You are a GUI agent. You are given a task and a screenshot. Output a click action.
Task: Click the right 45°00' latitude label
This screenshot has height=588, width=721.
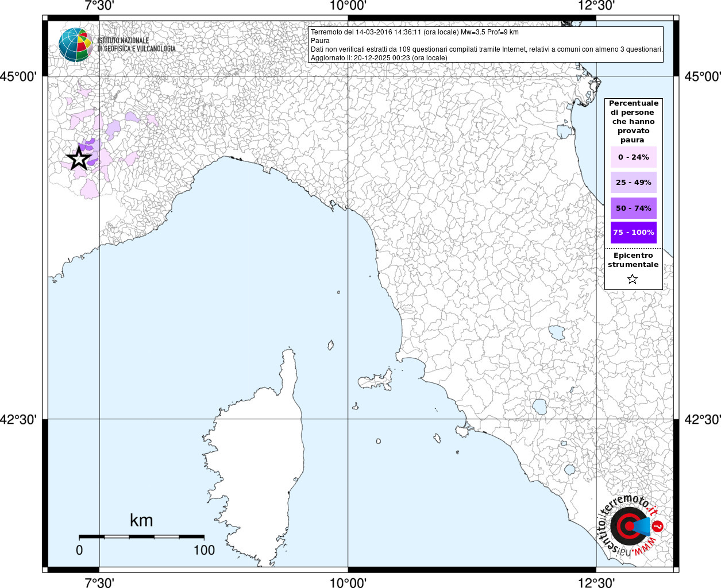pos(702,76)
